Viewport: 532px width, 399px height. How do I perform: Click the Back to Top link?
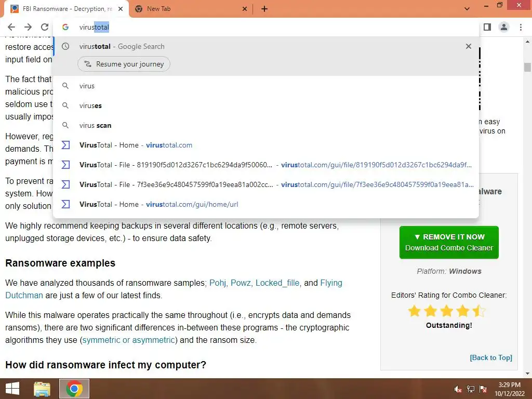[x=491, y=357]
